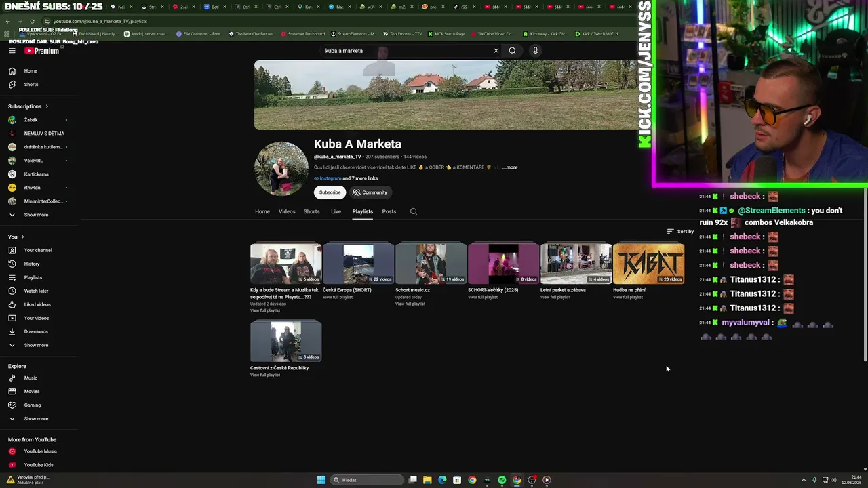
Task: Open the 'and 7 more links' list
Action: click(x=360, y=178)
